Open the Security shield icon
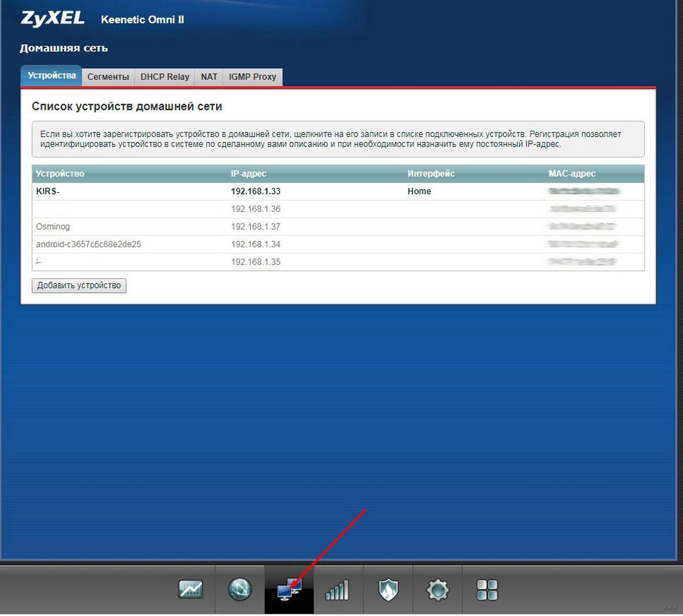 tap(388, 590)
